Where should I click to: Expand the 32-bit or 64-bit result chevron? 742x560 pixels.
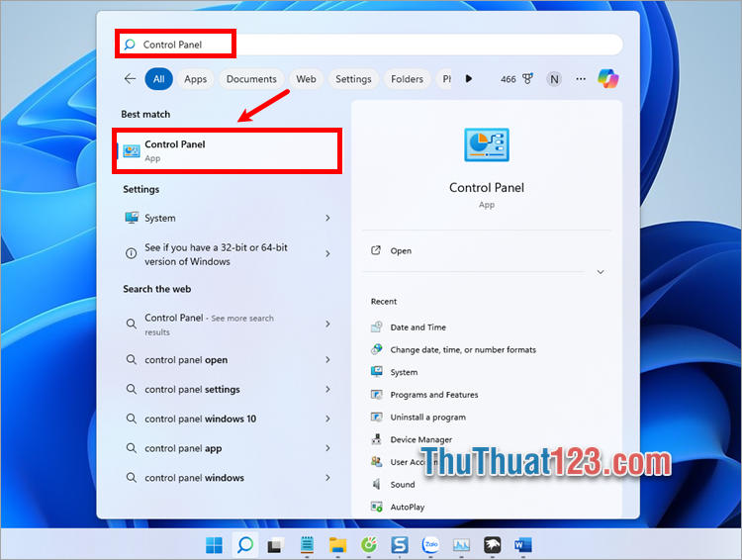tap(327, 253)
